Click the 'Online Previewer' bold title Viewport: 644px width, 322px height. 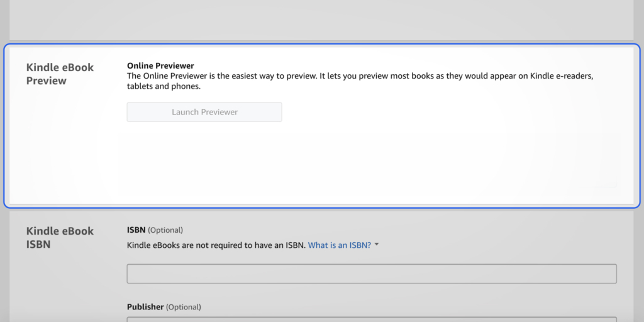tap(160, 65)
